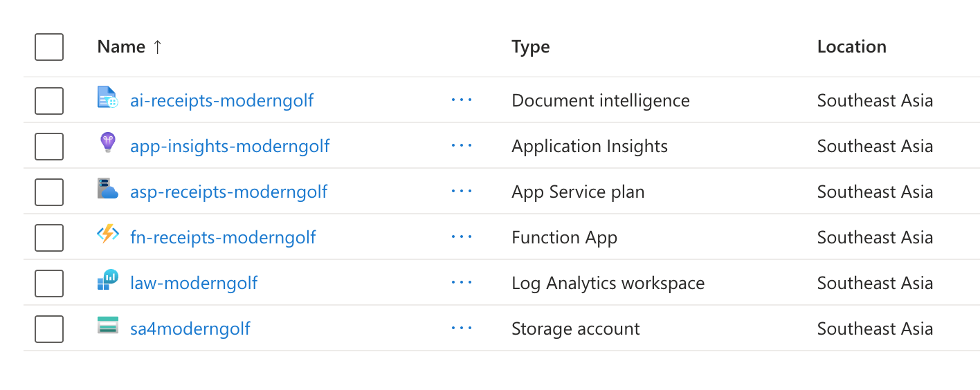Open the ellipsis menu for sa4moderngolf
Image resolution: width=980 pixels, height=390 pixels.
[x=462, y=328]
